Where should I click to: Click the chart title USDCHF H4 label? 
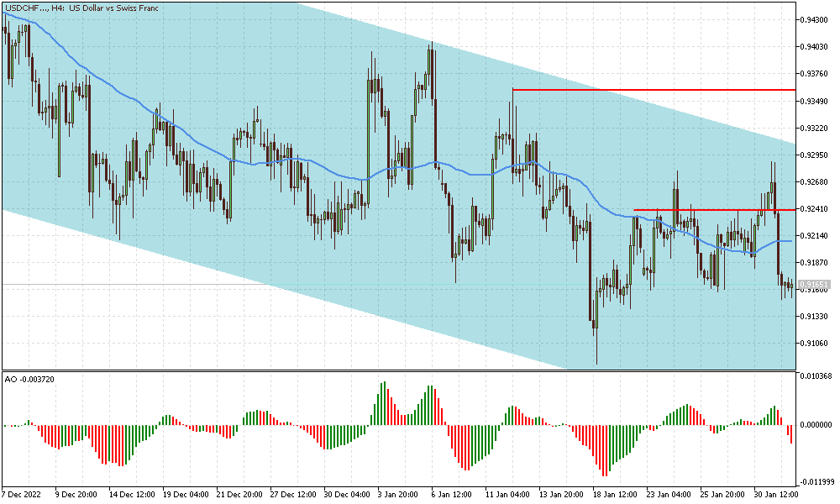(x=82, y=8)
